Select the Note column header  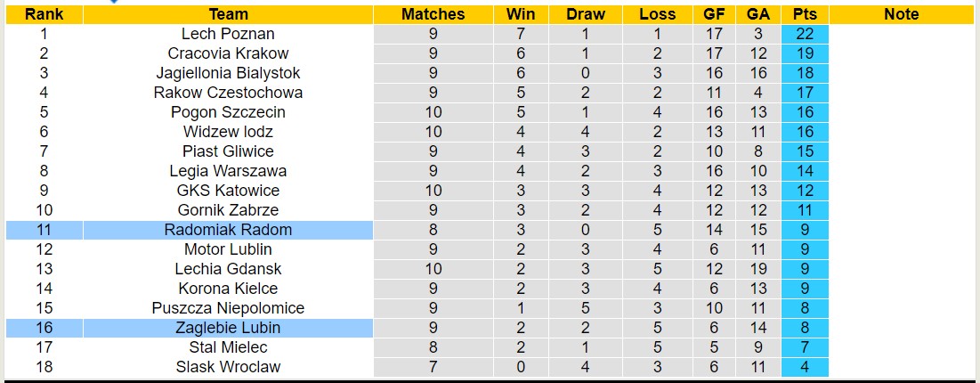click(902, 14)
